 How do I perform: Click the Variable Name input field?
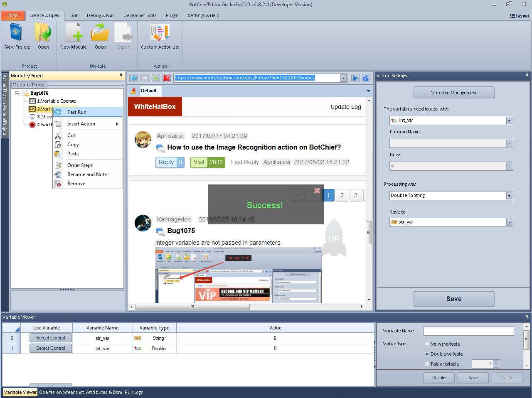(468, 331)
